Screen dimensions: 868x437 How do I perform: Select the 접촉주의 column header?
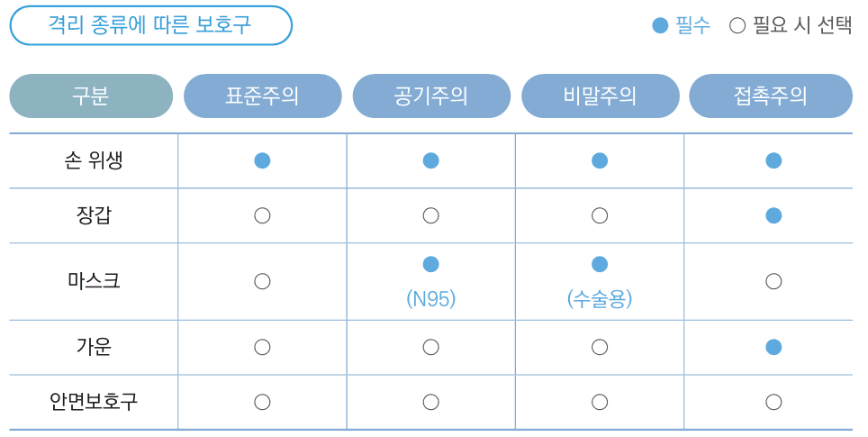click(771, 96)
